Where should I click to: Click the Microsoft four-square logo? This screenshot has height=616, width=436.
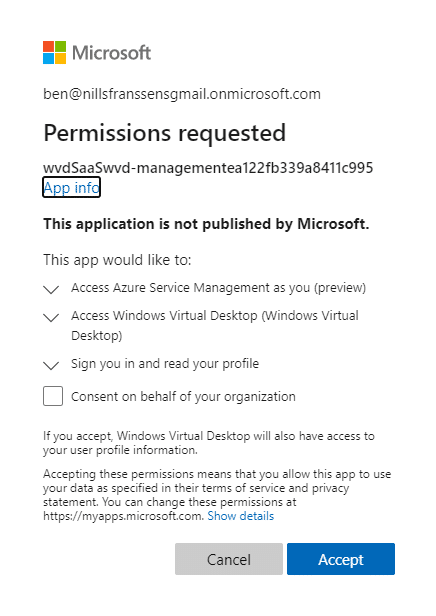(x=55, y=52)
